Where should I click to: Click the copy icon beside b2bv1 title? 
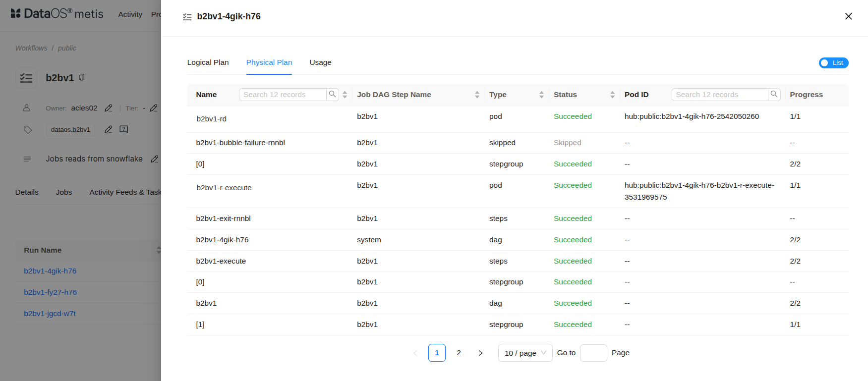pos(82,77)
